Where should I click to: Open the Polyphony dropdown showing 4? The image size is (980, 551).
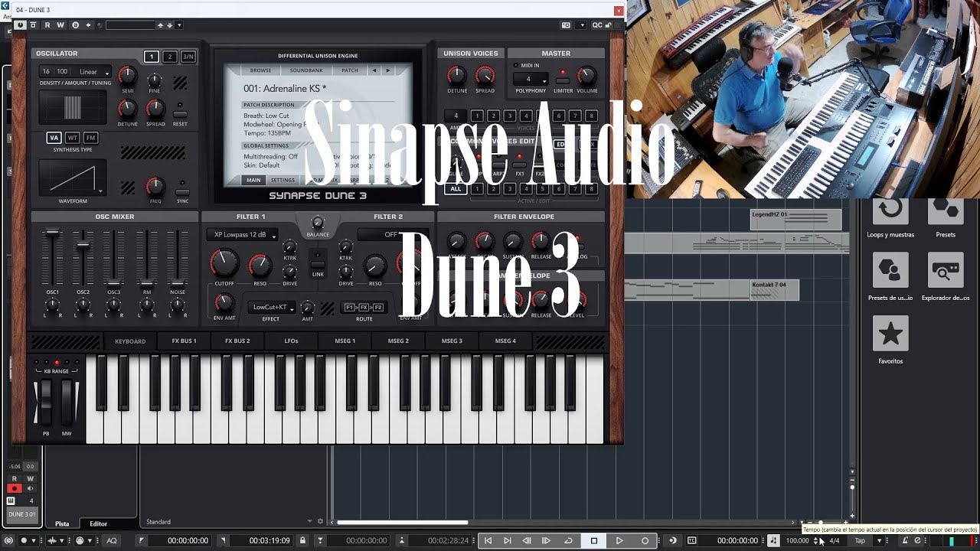click(530, 79)
